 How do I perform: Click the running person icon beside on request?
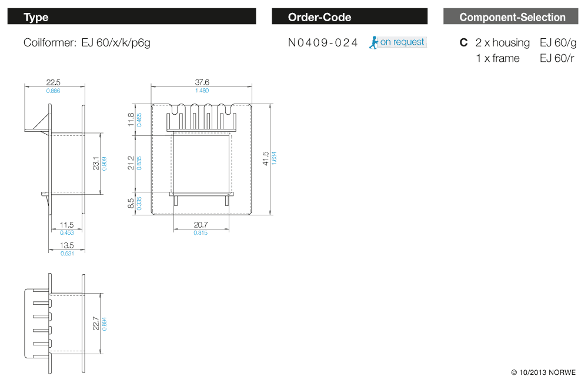373,42
